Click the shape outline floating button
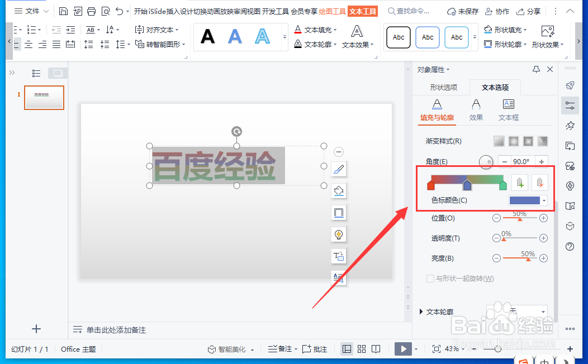 click(x=339, y=213)
